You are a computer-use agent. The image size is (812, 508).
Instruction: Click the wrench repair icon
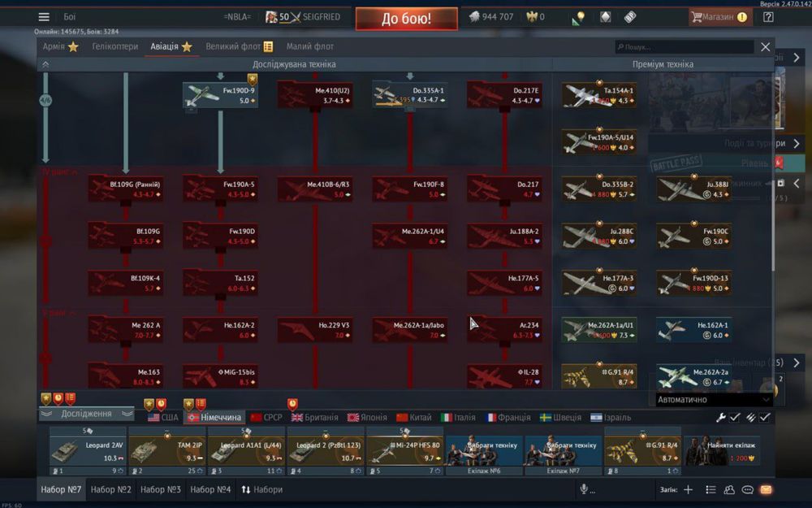pyautogui.click(x=720, y=417)
